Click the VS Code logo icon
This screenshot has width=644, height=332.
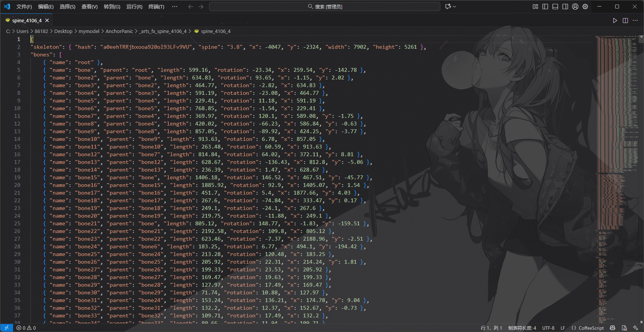point(7,7)
